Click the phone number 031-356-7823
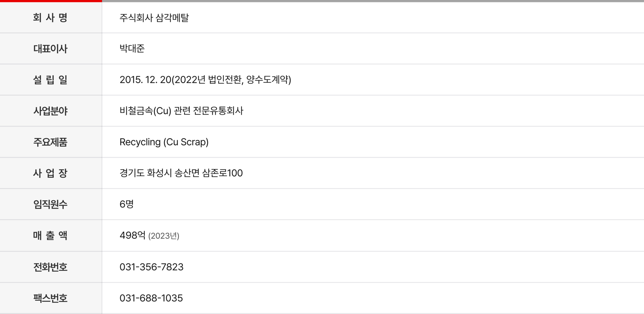This screenshot has width=644, height=314. (x=151, y=267)
